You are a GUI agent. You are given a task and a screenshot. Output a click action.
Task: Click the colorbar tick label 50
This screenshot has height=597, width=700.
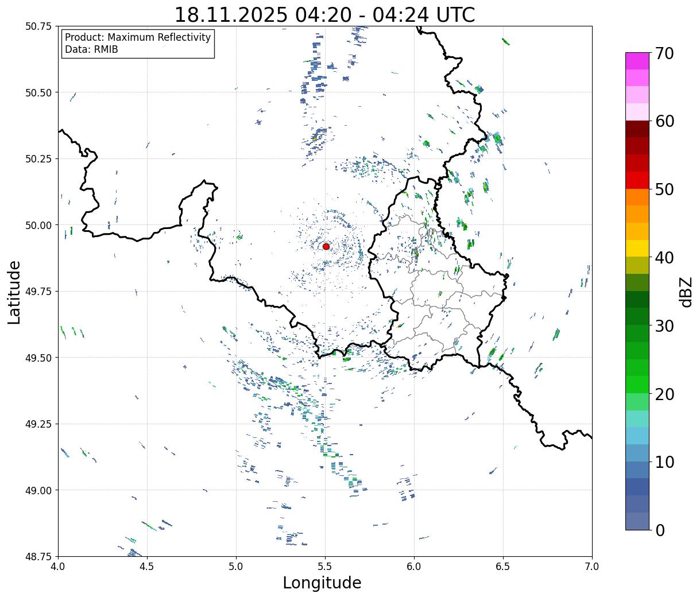click(664, 189)
